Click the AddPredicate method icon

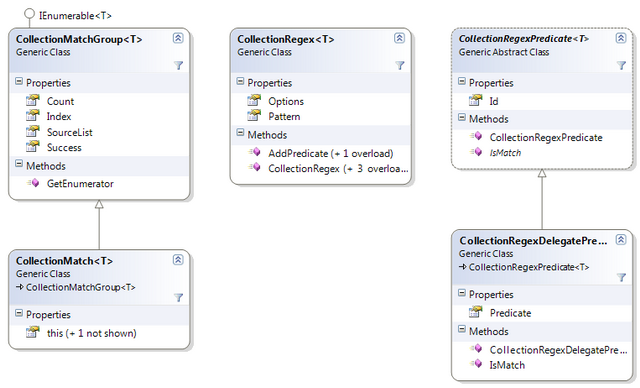pos(255,152)
